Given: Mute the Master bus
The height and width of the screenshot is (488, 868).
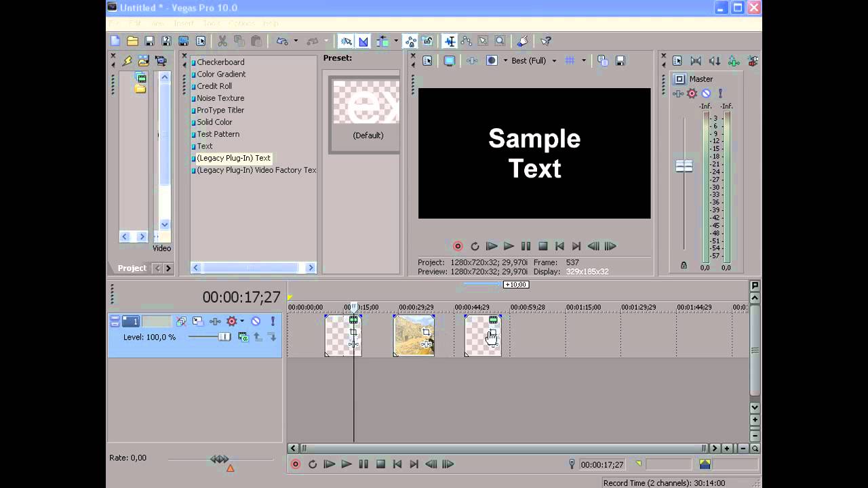Looking at the screenshot, I should tap(706, 94).
